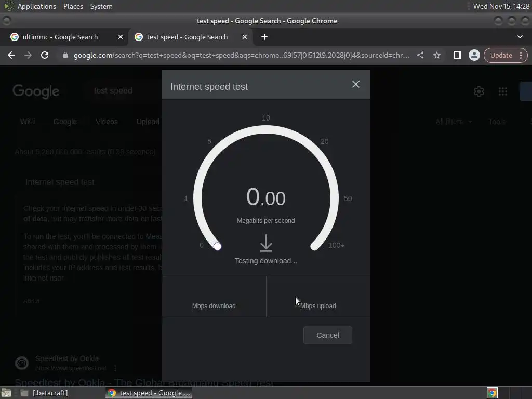Click the date and time clock
Image resolution: width=532 pixels, height=399 pixels.
click(501, 6)
